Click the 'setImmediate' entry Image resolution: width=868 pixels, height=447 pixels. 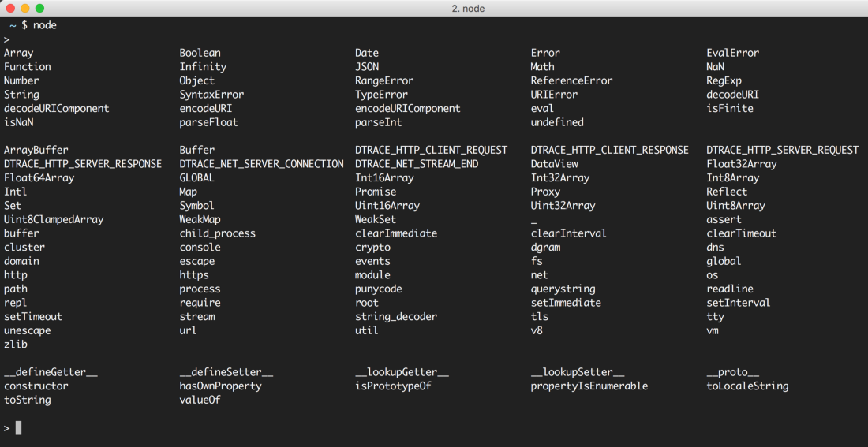pyautogui.click(x=566, y=304)
